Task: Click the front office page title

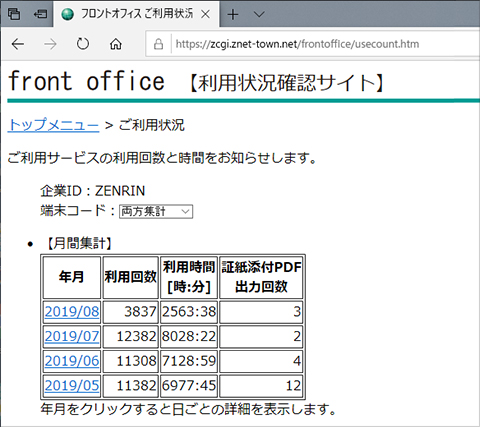Action: click(x=86, y=82)
